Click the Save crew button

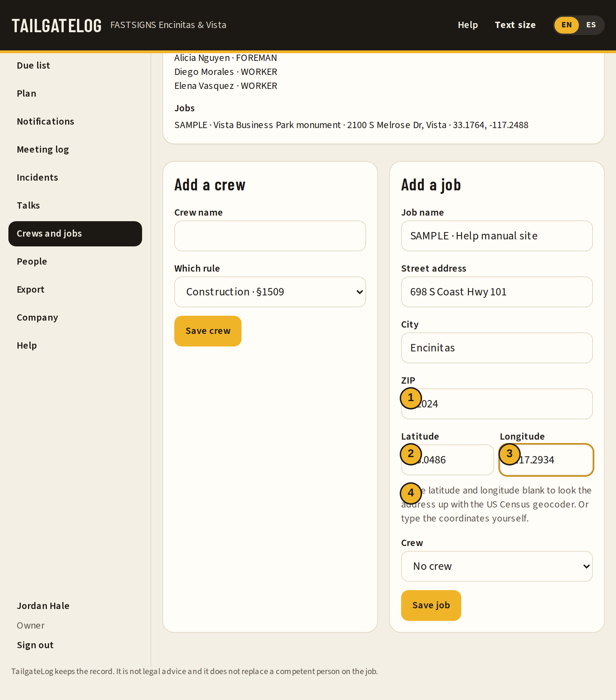click(x=208, y=331)
